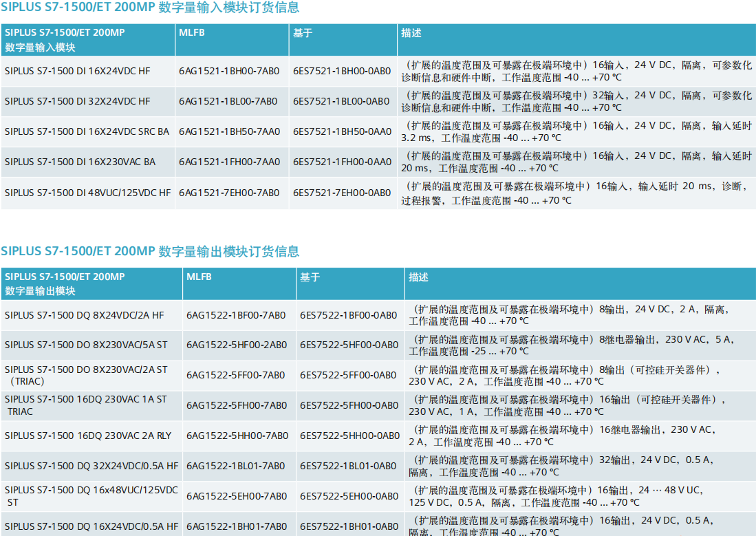Viewport: 756px width, 536px height.
Task: Click the product name DO 8X230VAC/5A ST
Action: (x=86, y=345)
